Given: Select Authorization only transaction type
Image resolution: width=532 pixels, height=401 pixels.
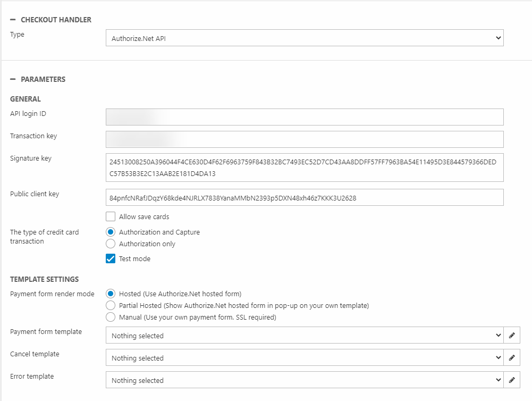Looking at the screenshot, I should click(111, 244).
